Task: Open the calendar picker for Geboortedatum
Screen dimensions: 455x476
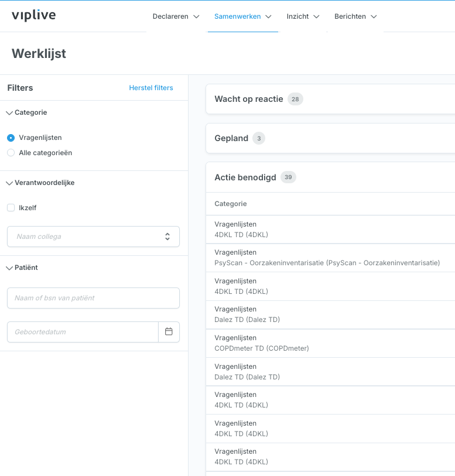Action: (169, 331)
